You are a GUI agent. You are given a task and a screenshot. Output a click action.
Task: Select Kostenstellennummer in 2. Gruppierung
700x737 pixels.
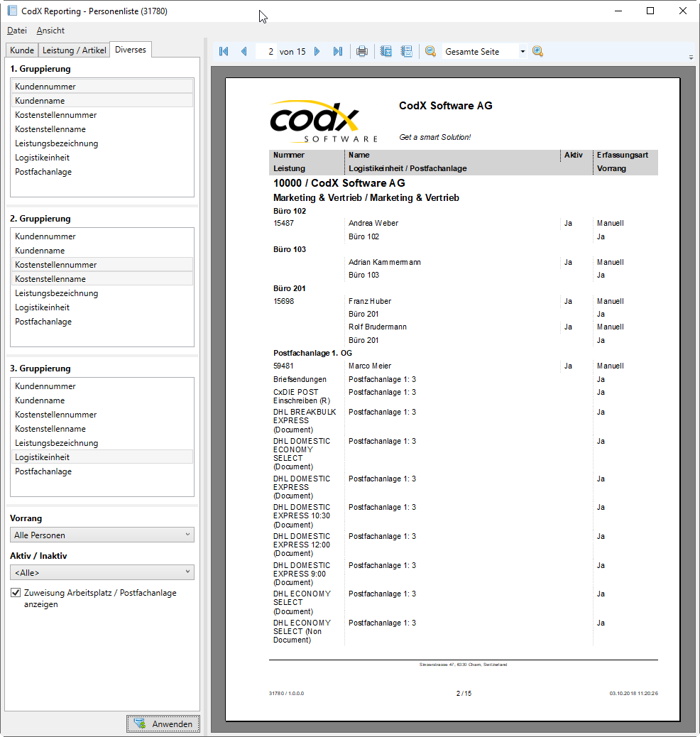tap(102, 265)
